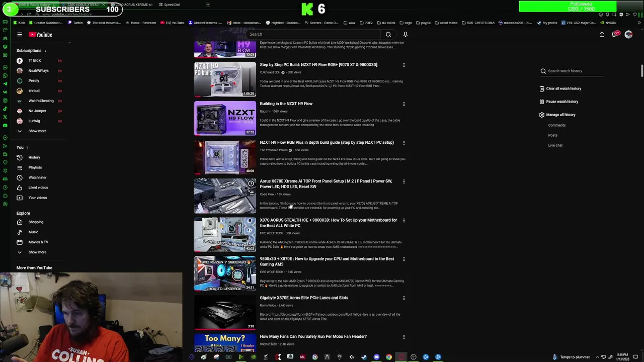Expand the You section header
This screenshot has height=362, width=644.
coord(22,147)
